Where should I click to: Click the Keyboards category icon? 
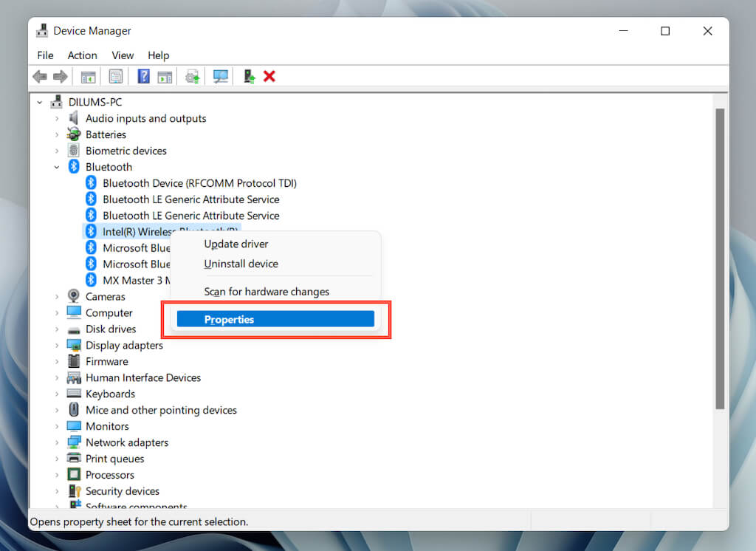pyautogui.click(x=74, y=393)
